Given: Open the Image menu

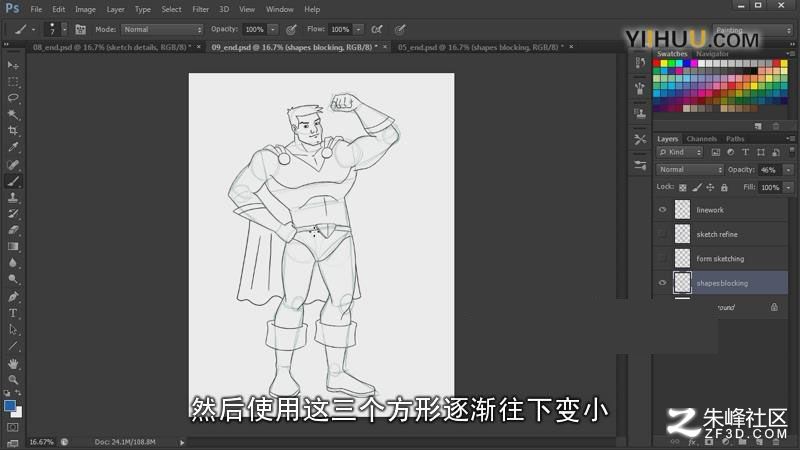Looking at the screenshot, I should (85, 9).
